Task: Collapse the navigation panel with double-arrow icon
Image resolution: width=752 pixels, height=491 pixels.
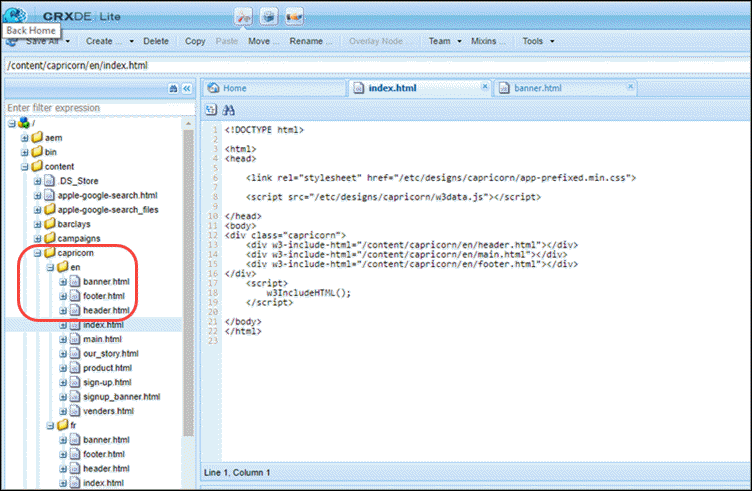Action: (x=187, y=88)
